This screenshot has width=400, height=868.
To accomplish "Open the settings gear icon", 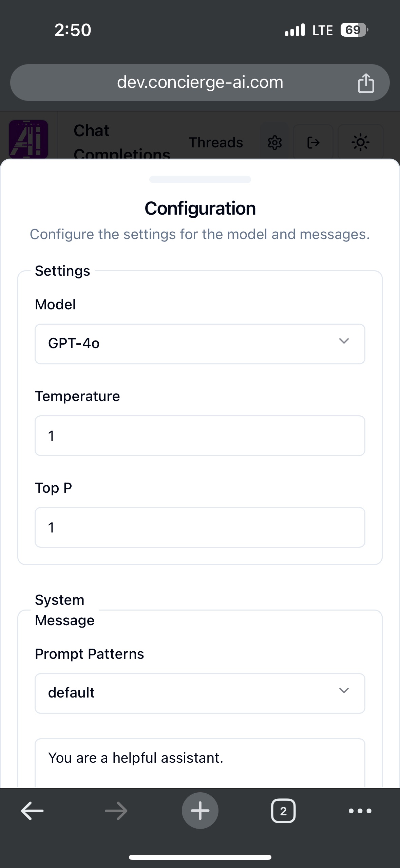I will [x=274, y=143].
